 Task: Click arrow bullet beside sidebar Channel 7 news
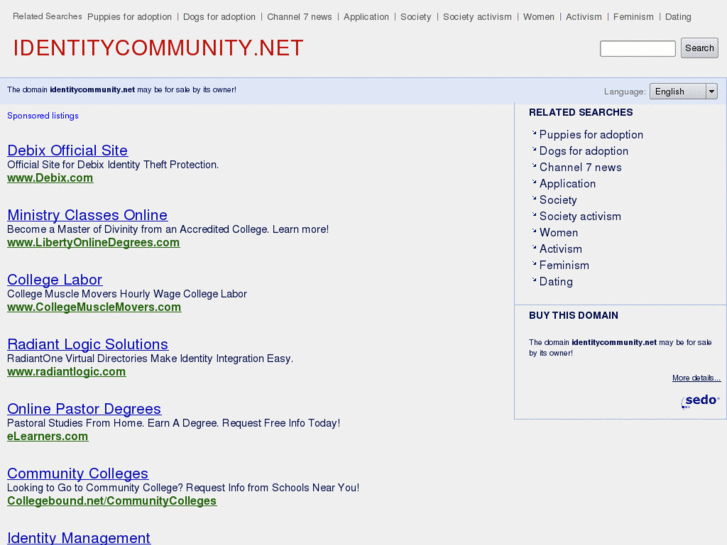click(534, 166)
